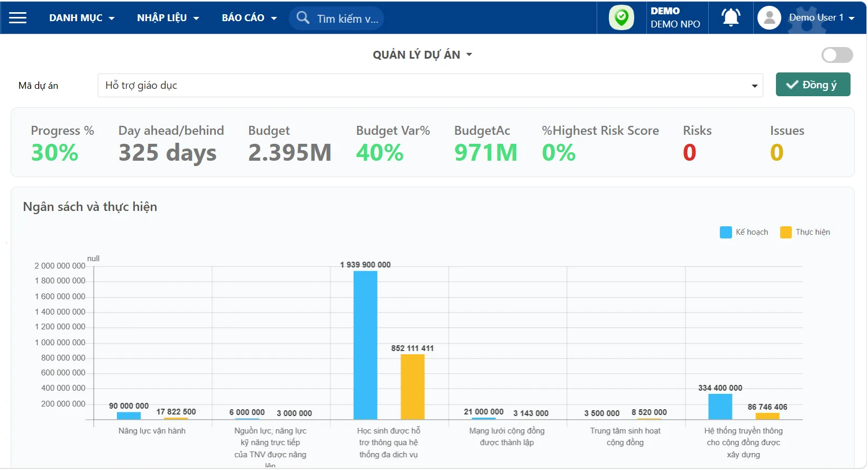
Task: Click the Progress % value 30%
Action: 54,153
